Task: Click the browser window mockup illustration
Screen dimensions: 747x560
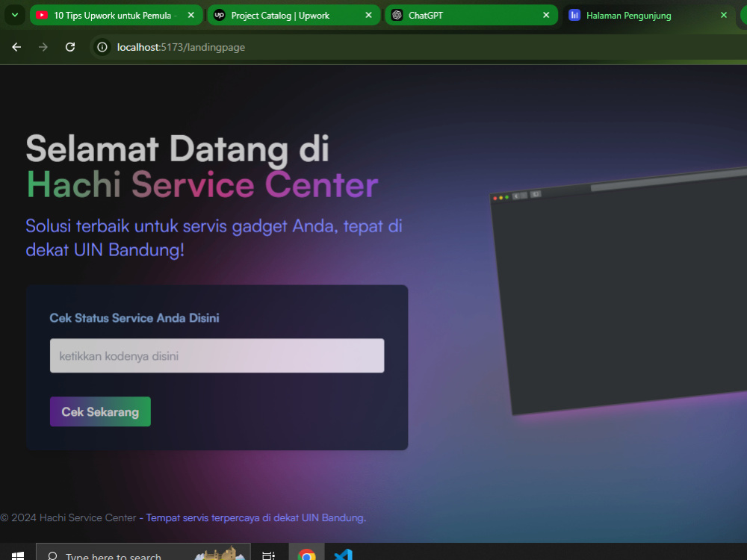Action: [619, 290]
